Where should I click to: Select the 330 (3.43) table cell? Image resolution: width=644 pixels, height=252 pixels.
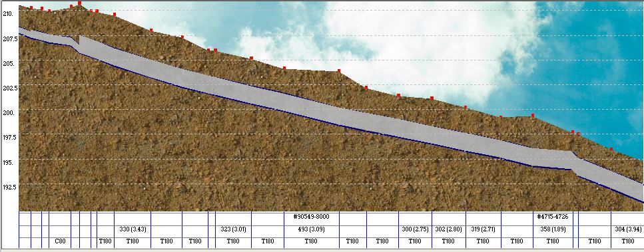[133, 229]
